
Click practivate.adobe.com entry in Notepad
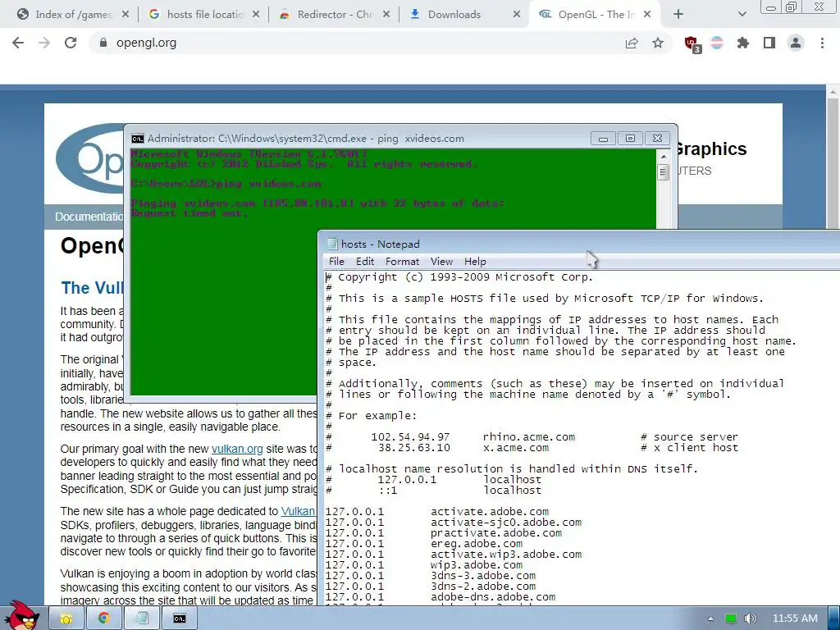pos(496,533)
